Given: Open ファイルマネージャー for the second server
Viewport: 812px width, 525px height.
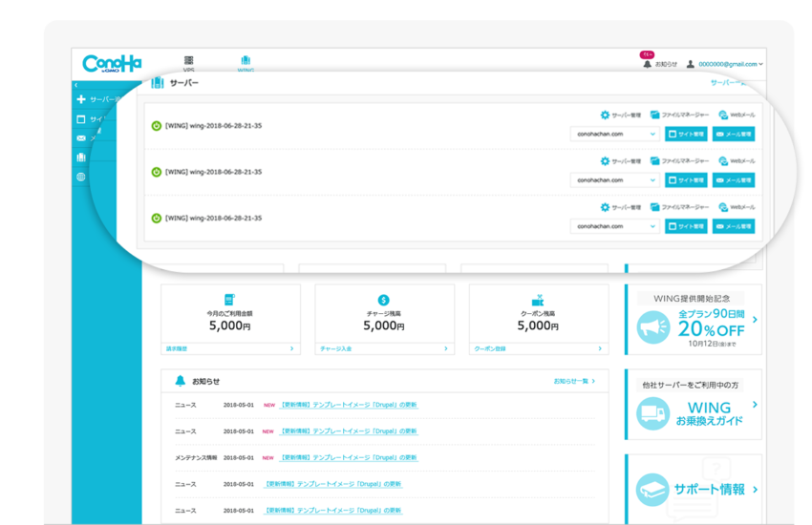Looking at the screenshot, I should tap(654, 161).
